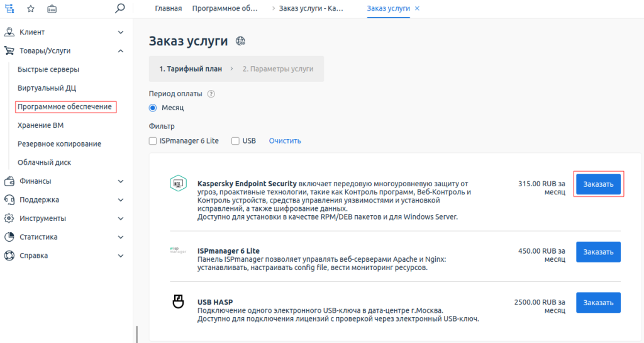Select the Месяц payment period radio
This screenshot has height=343, width=644.
pos(153,108)
